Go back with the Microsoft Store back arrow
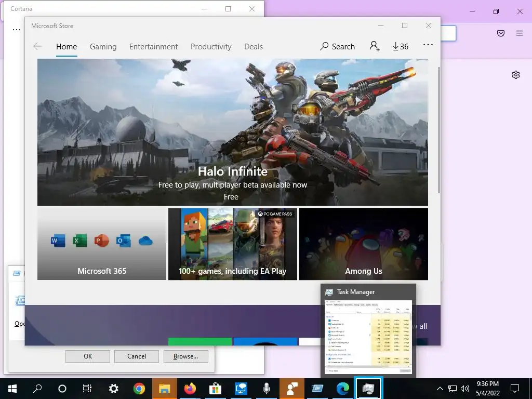The image size is (532, 399). (x=37, y=46)
